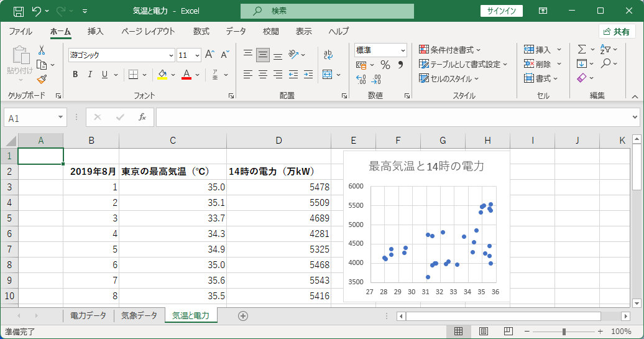The height and width of the screenshot is (339, 644).
Task: Click the zoom slider handle
Action: [564, 331]
